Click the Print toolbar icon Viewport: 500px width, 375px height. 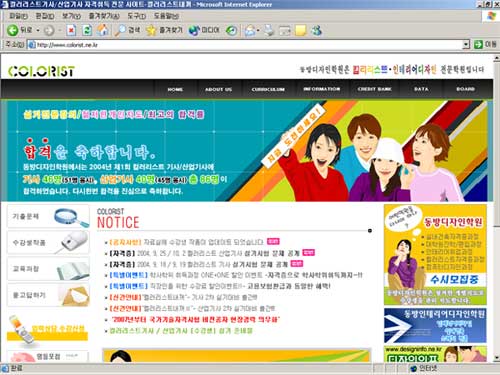269,31
